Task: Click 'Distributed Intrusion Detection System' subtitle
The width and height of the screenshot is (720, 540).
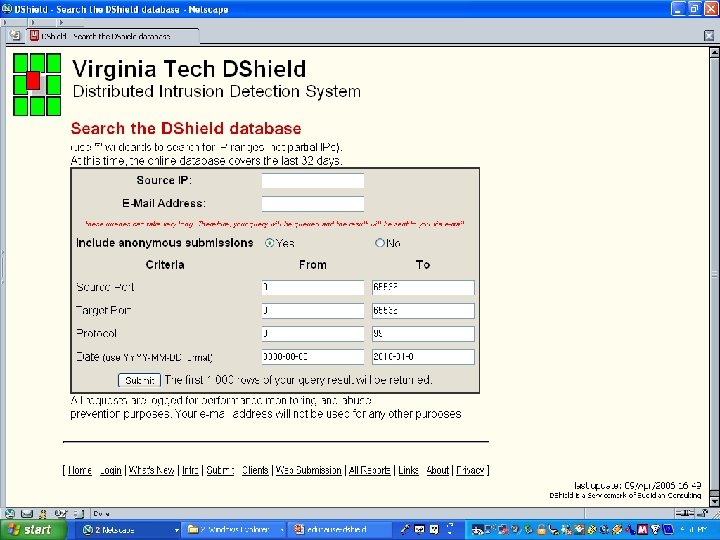Action: click(x=217, y=91)
